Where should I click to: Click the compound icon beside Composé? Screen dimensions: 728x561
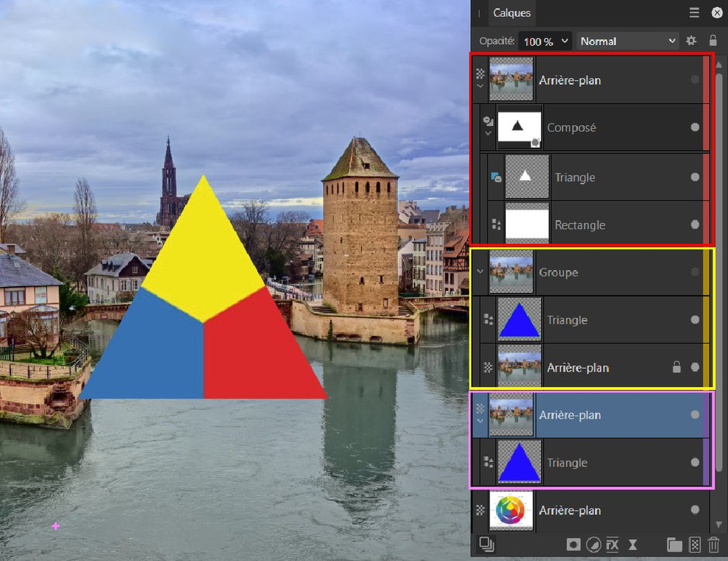pos(488,121)
